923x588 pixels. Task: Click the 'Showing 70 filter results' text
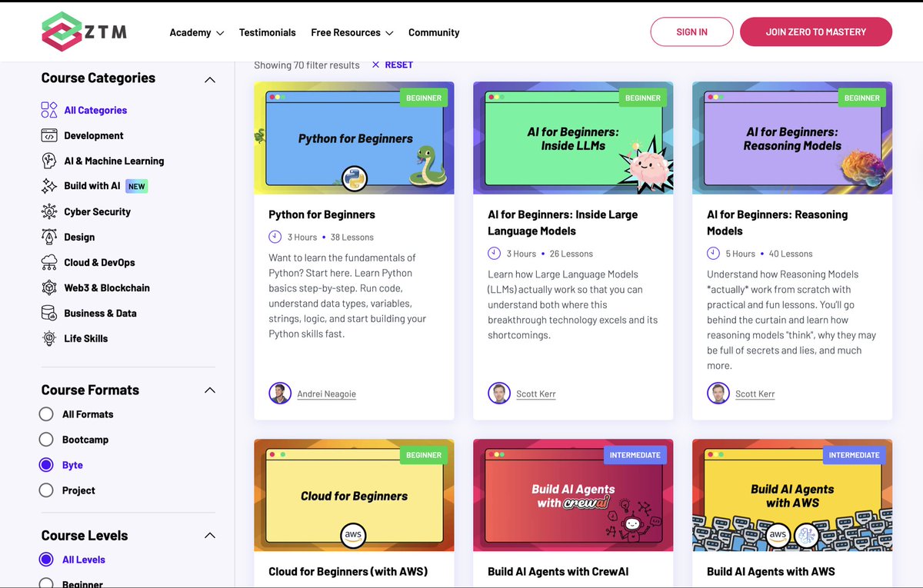pos(307,65)
